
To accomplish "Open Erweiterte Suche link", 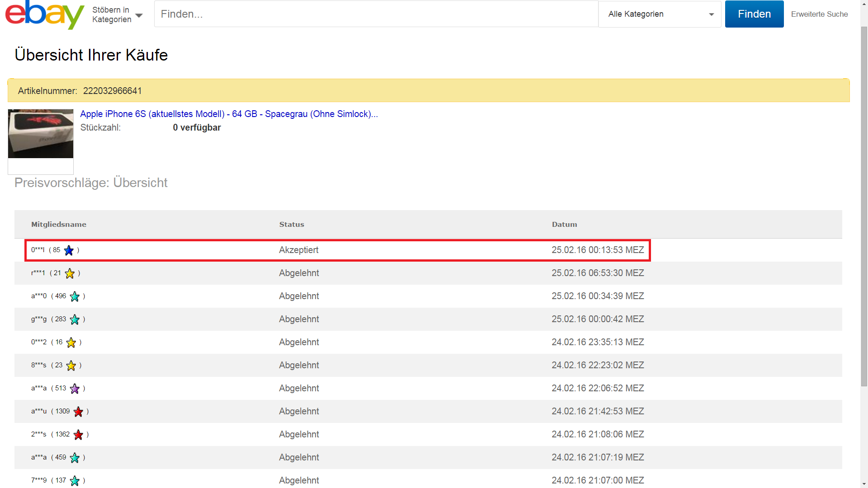I will [819, 14].
